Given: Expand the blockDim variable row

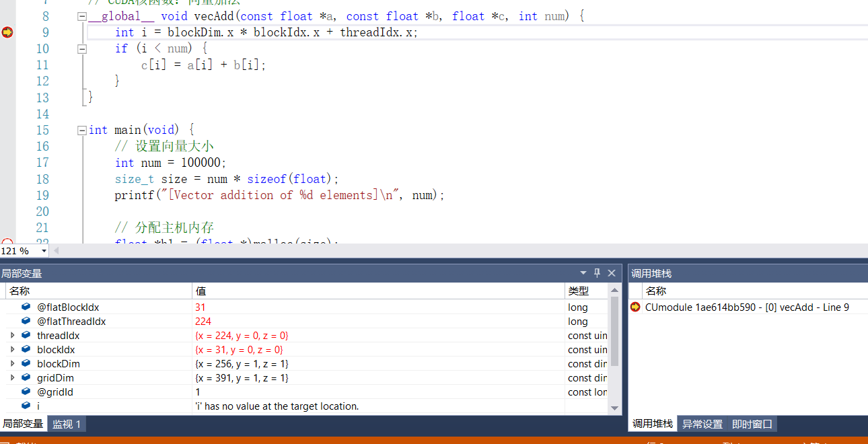Looking at the screenshot, I should point(12,363).
